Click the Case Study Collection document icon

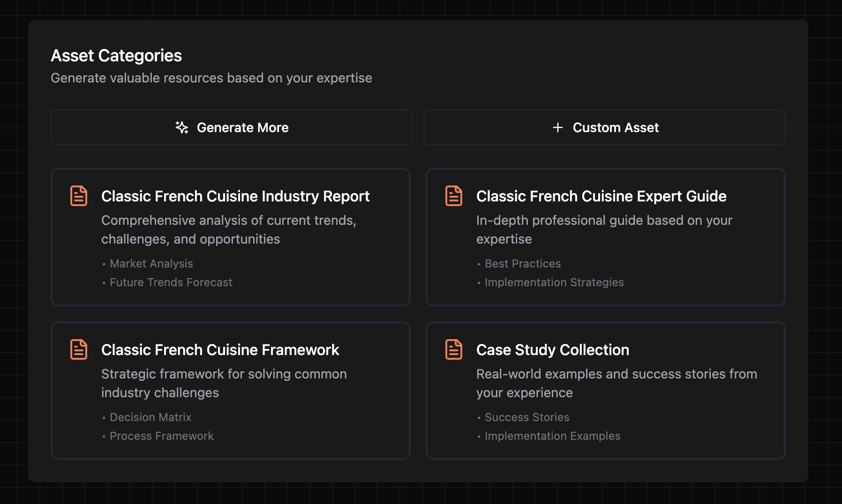pos(453,349)
